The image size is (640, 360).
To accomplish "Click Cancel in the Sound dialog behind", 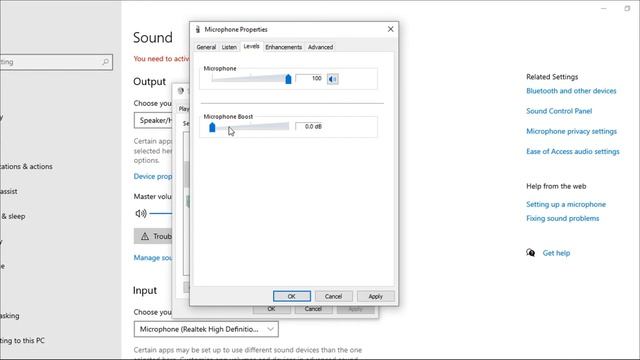I will click(313, 309).
